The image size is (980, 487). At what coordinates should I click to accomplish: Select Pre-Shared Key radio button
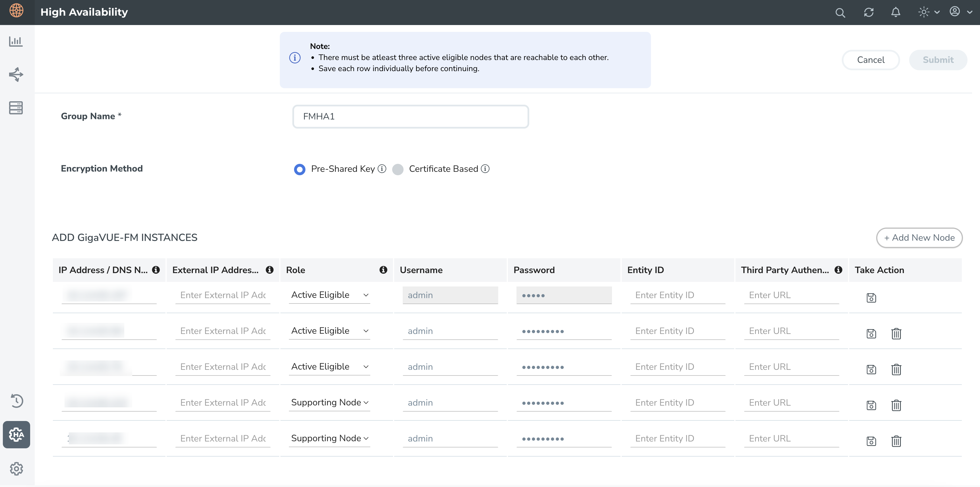point(299,169)
